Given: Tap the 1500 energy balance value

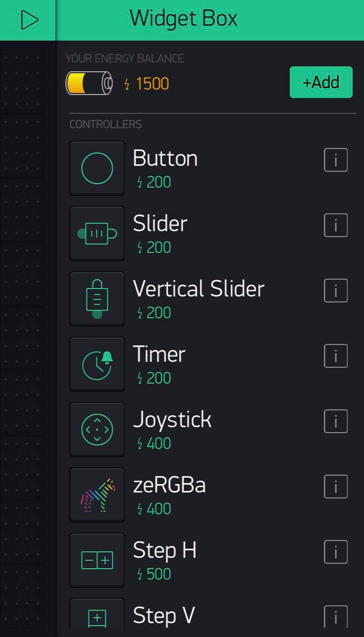Looking at the screenshot, I should (152, 84).
